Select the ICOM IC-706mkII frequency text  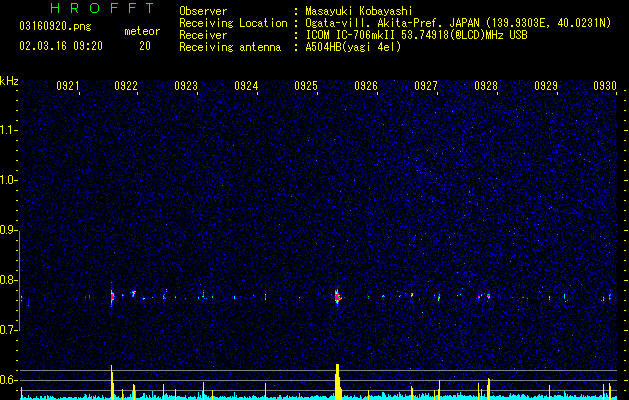pos(416,35)
